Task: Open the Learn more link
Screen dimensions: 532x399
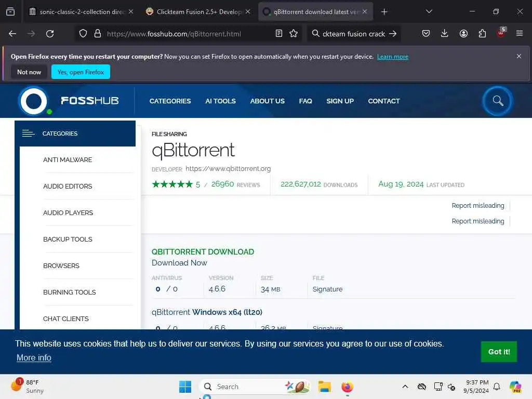Action: (x=393, y=57)
